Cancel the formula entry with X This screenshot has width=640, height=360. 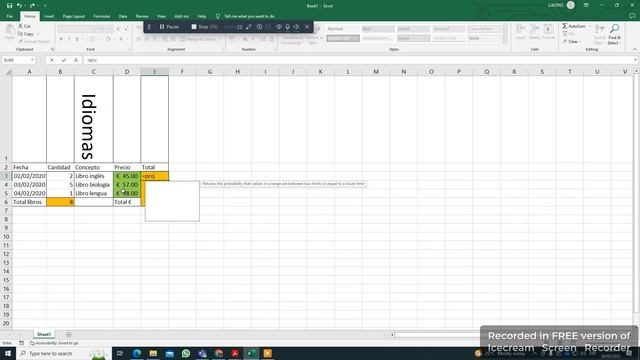[x=52, y=60]
